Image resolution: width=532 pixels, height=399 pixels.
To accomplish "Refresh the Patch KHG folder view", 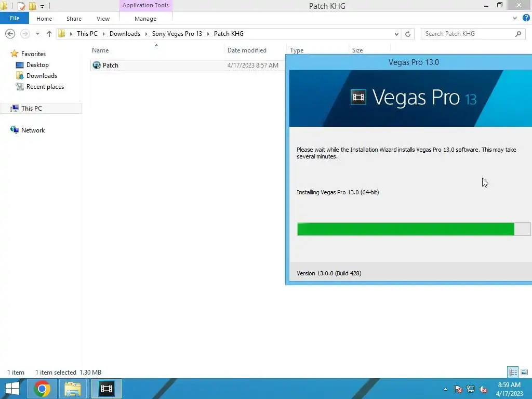I will [x=408, y=34].
